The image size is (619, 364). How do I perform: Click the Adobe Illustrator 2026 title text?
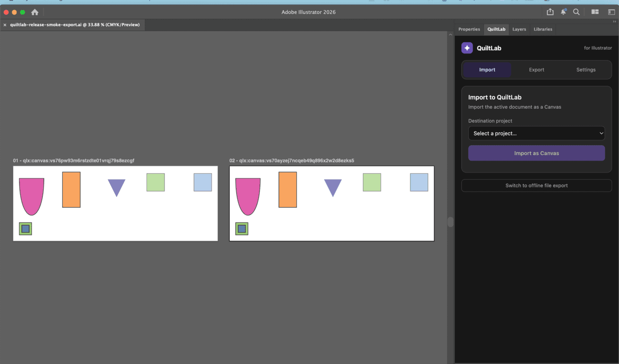click(x=309, y=12)
